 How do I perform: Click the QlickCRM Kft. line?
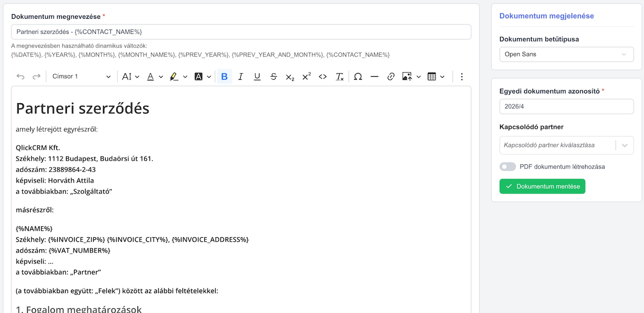[x=38, y=148]
